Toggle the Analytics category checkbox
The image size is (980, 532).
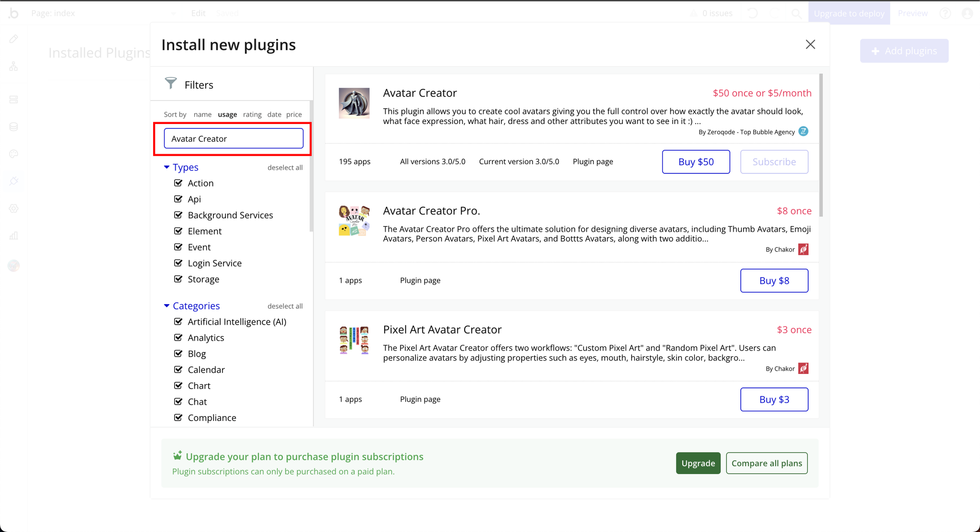click(180, 338)
